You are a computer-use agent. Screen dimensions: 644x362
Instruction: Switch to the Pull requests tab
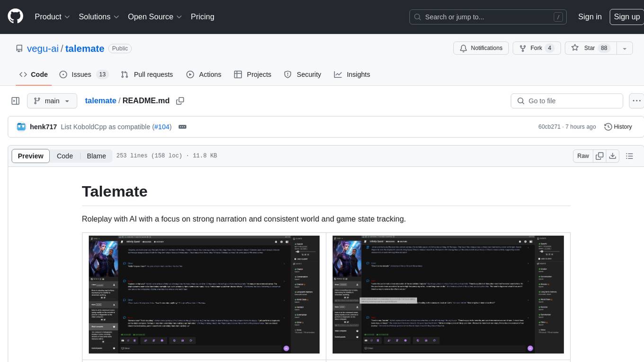click(x=147, y=74)
